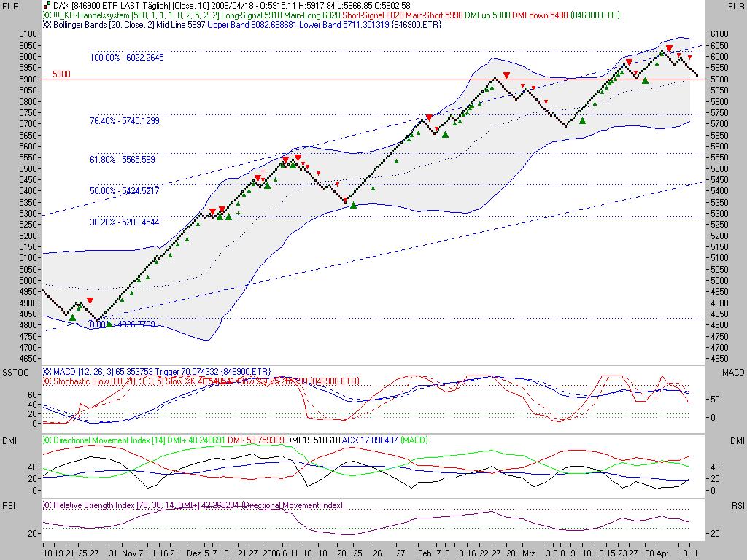This screenshot has height=560, width=747.
Task: Click the DMI up 5300 value
Action: click(x=487, y=15)
